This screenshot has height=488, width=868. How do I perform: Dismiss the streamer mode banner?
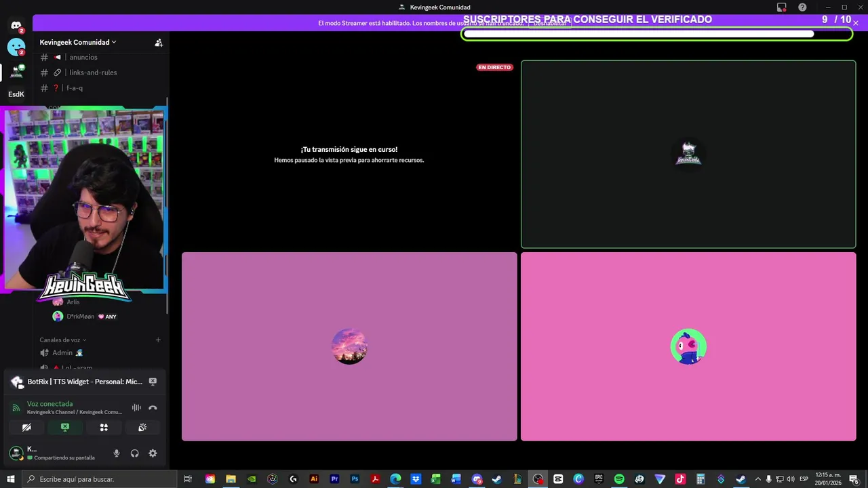[x=856, y=23]
